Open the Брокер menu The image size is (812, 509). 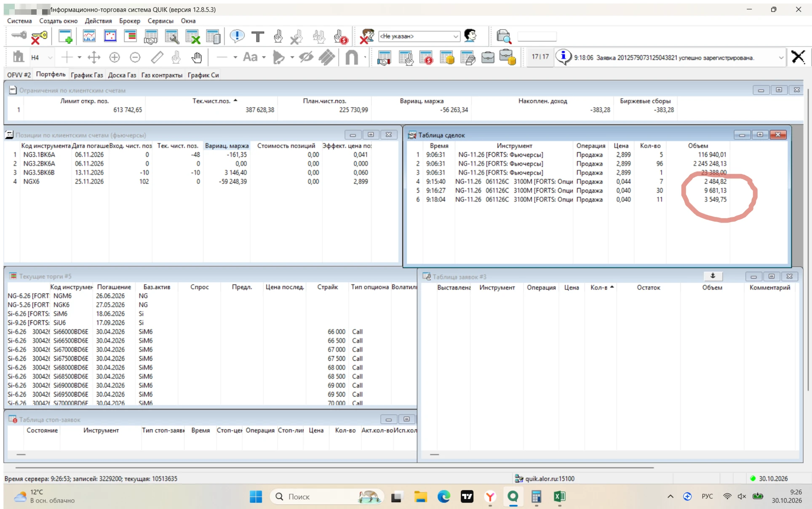[130, 21]
